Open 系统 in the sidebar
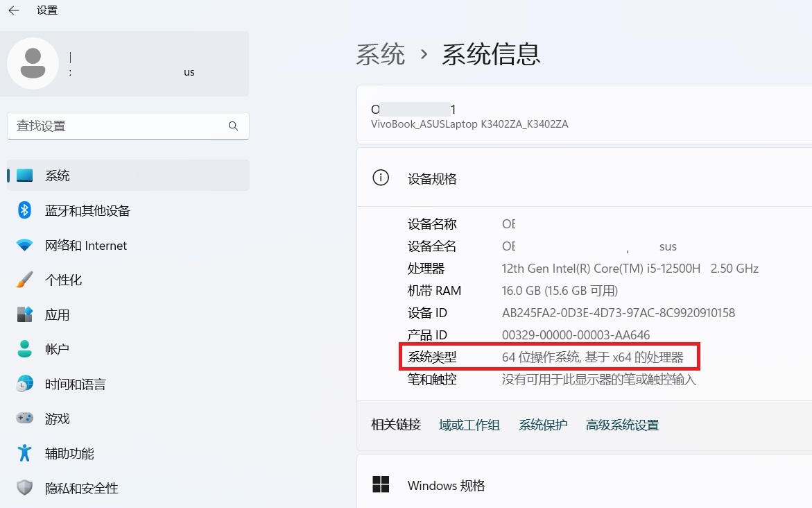The image size is (812, 508). pos(128,175)
